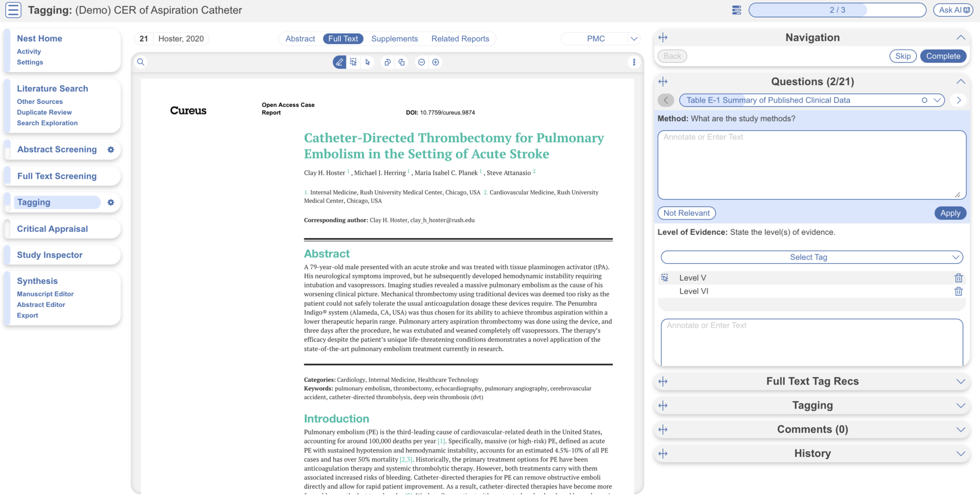Select the area text-selection tool
Screen dimensions: 980x501
[353, 62]
